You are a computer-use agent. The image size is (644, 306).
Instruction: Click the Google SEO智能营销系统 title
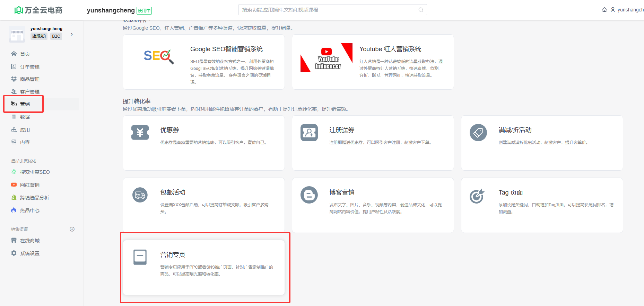226,49
